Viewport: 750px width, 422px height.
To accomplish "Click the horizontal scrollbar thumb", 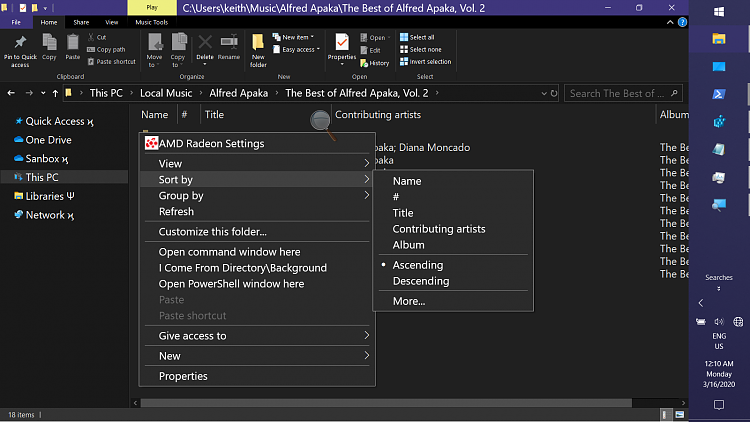I will [386, 403].
